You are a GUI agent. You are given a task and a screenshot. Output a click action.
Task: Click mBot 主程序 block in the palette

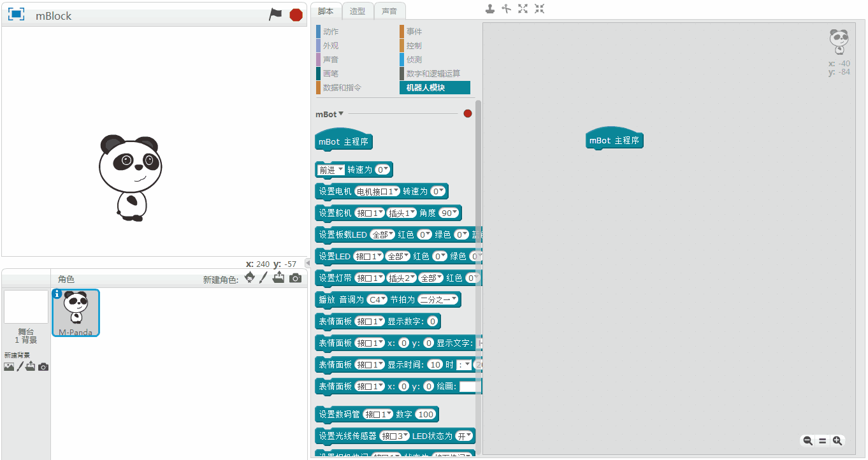coord(344,140)
